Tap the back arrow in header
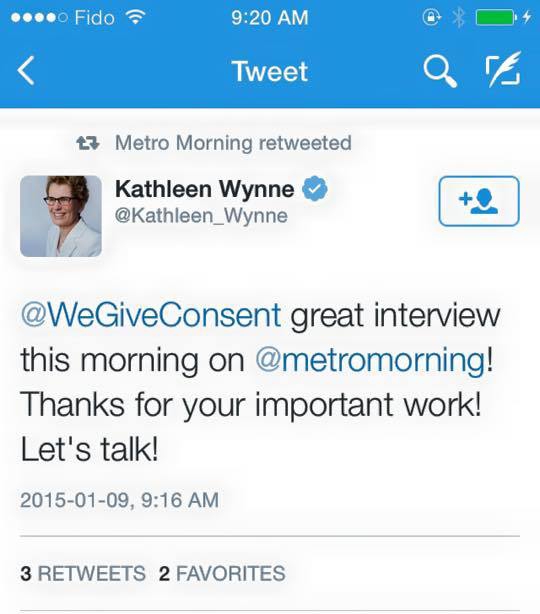 (x=26, y=70)
